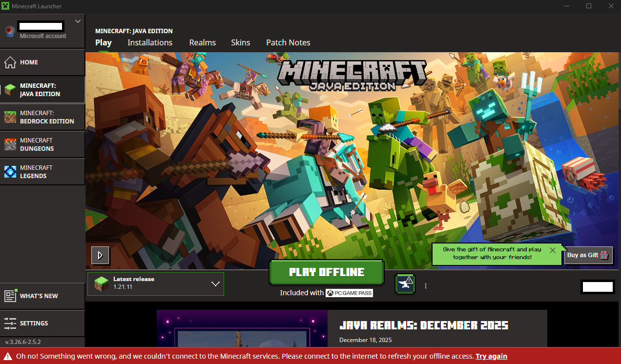The image size is (621, 364).
Task: Open the Home page in sidebar
Action: (x=42, y=62)
